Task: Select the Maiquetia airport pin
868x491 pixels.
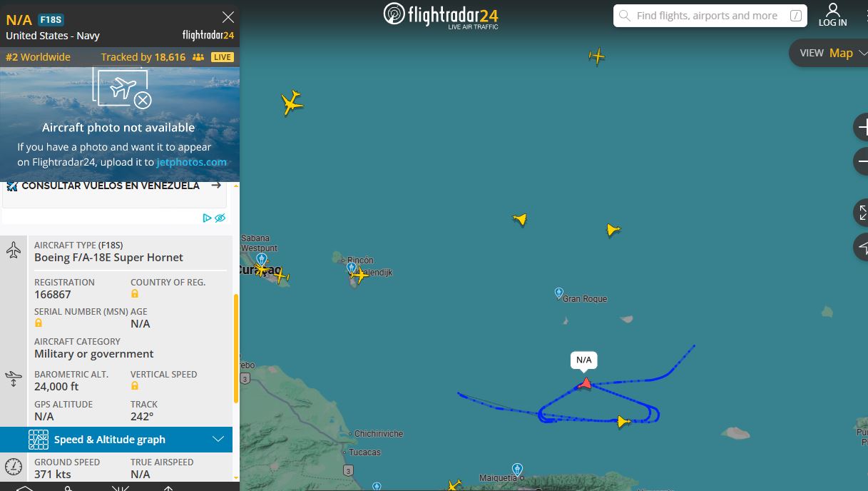Action: point(517,470)
